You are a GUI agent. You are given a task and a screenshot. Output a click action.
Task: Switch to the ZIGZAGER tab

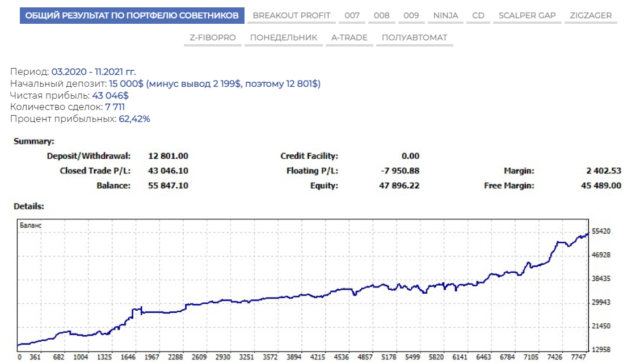pos(591,15)
